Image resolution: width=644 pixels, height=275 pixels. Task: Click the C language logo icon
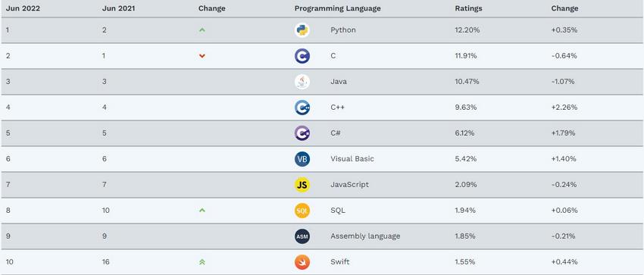pos(302,56)
